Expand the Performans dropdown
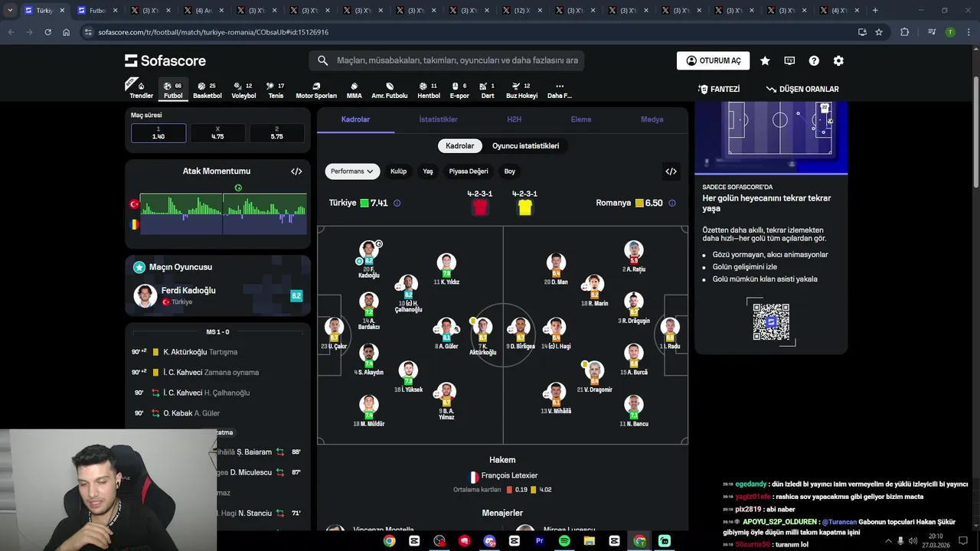 tap(352, 171)
